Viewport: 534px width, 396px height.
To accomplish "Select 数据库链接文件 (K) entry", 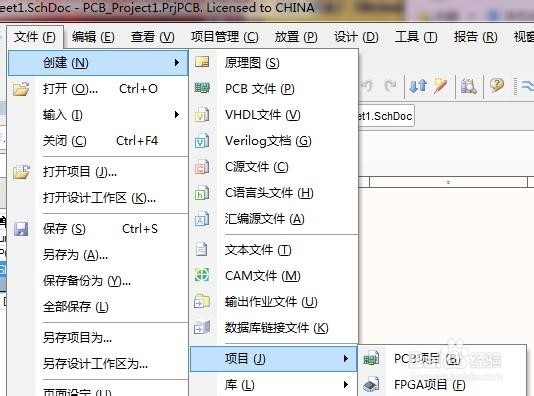I will coord(274,328).
